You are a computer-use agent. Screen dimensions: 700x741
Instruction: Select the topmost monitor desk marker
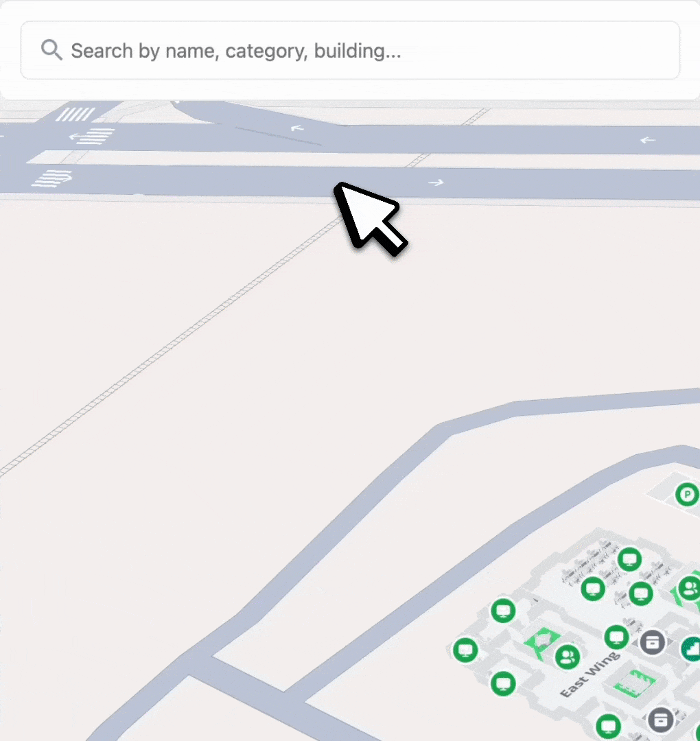pyautogui.click(x=629, y=558)
